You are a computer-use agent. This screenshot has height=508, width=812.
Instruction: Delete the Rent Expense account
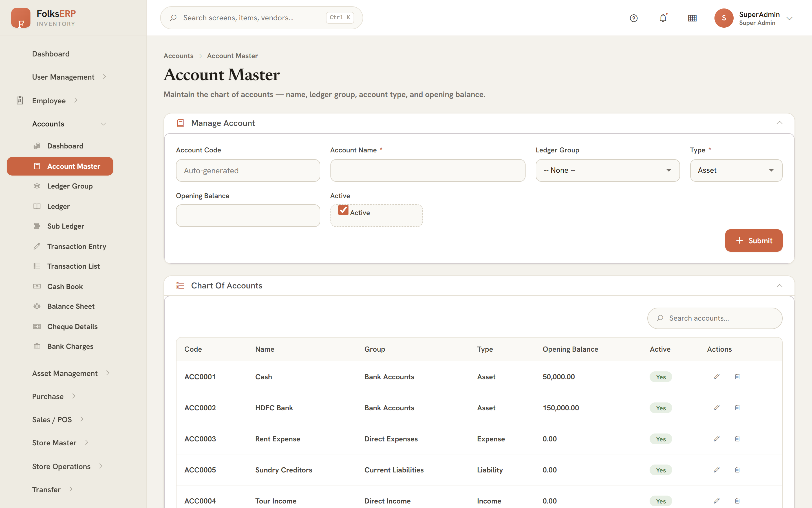pos(737,439)
